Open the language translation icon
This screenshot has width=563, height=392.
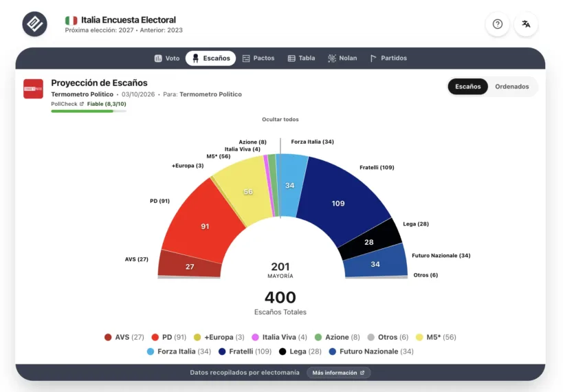(x=526, y=24)
